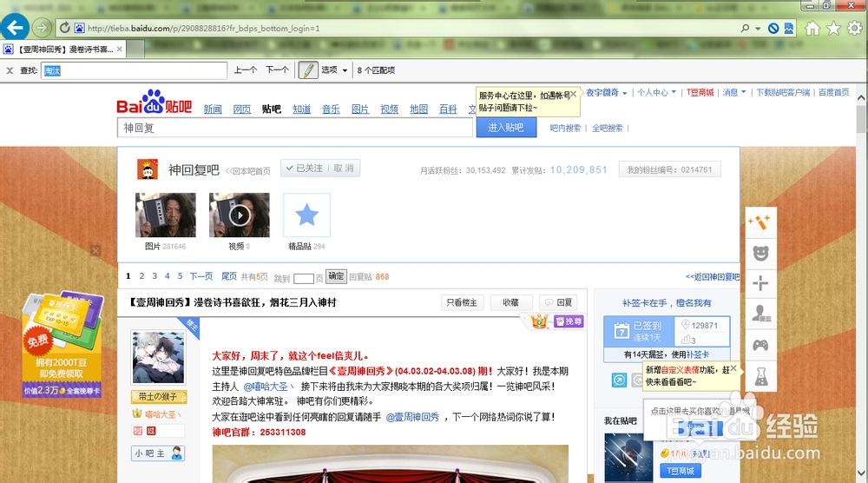Click 返回神回复吧 link
Viewport: 868px width, 483px height.
pyautogui.click(x=713, y=277)
